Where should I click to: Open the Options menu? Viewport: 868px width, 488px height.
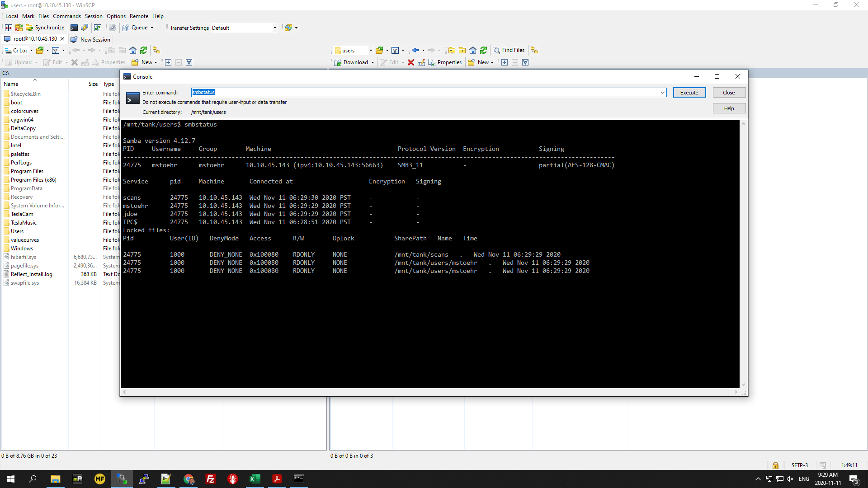(116, 16)
